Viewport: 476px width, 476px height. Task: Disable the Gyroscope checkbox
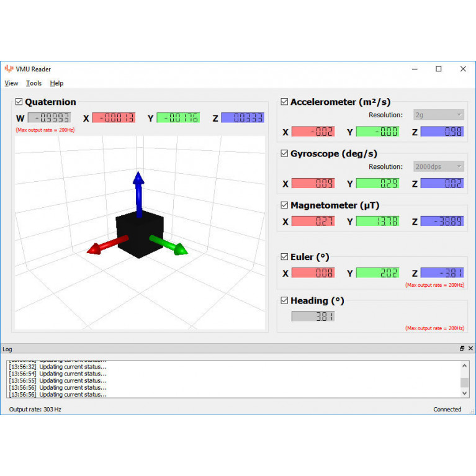[x=284, y=153]
